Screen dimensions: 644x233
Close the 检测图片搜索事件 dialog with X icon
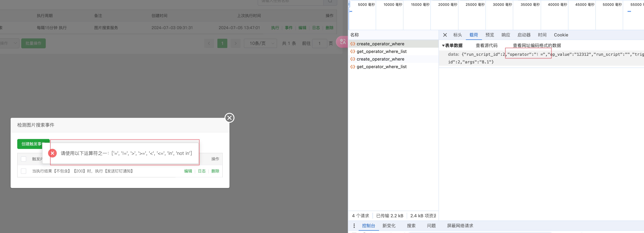point(229,118)
